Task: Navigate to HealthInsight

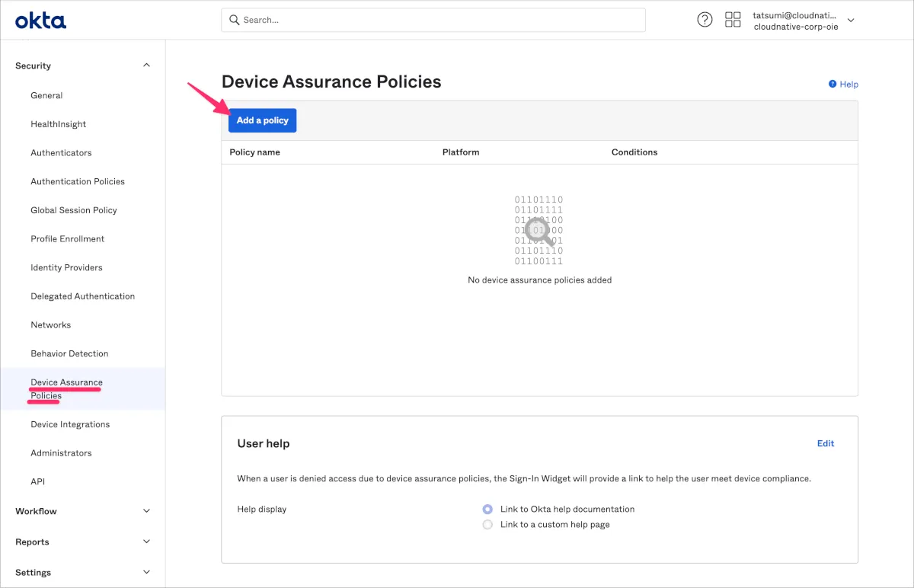Action: point(59,124)
